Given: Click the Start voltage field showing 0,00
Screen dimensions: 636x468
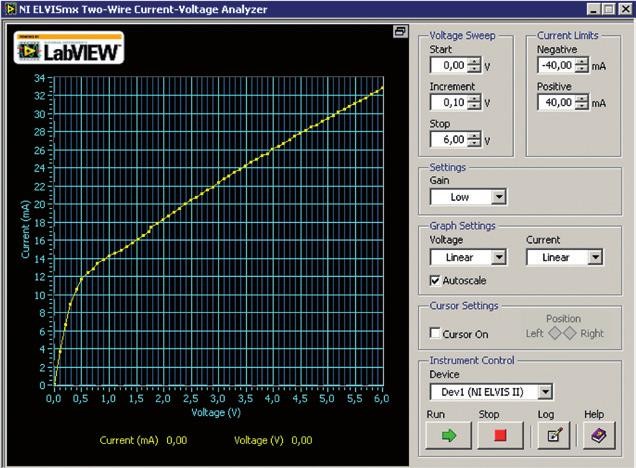Looking at the screenshot, I should tap(449, 65).
